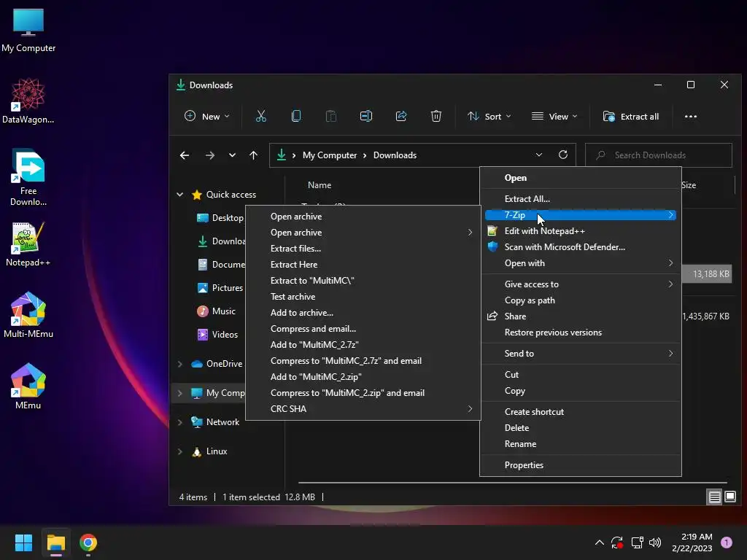Open the View dropdown
Screen dimensions: 747x560
[554, 116]
